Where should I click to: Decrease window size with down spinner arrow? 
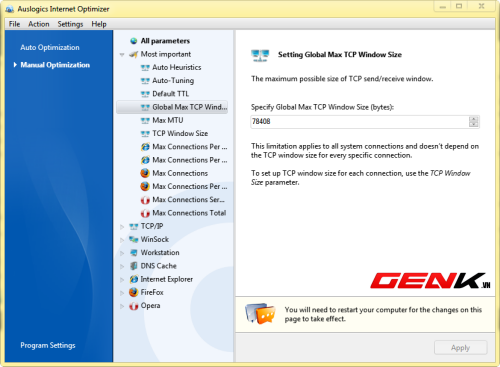point(474,124)
